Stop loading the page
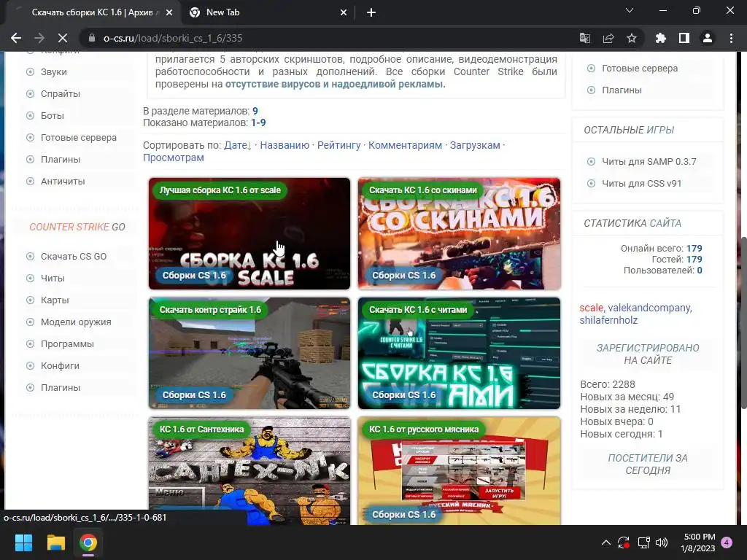The image size is (747, 560). [x=63, y=38]
